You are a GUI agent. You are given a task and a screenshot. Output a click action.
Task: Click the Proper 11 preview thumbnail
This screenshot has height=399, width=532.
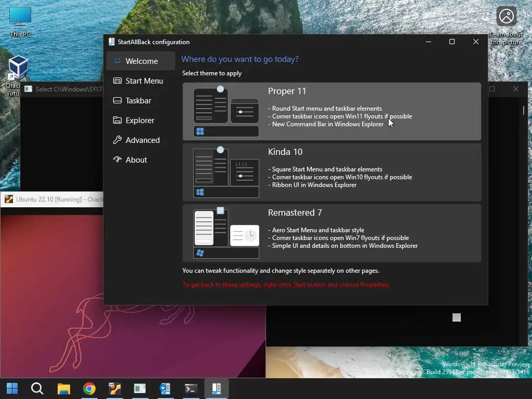tap(226, 111)
